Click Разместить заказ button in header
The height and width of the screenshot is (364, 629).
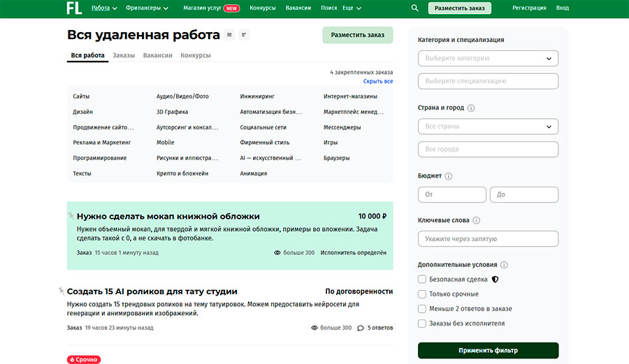pos(459,8)
